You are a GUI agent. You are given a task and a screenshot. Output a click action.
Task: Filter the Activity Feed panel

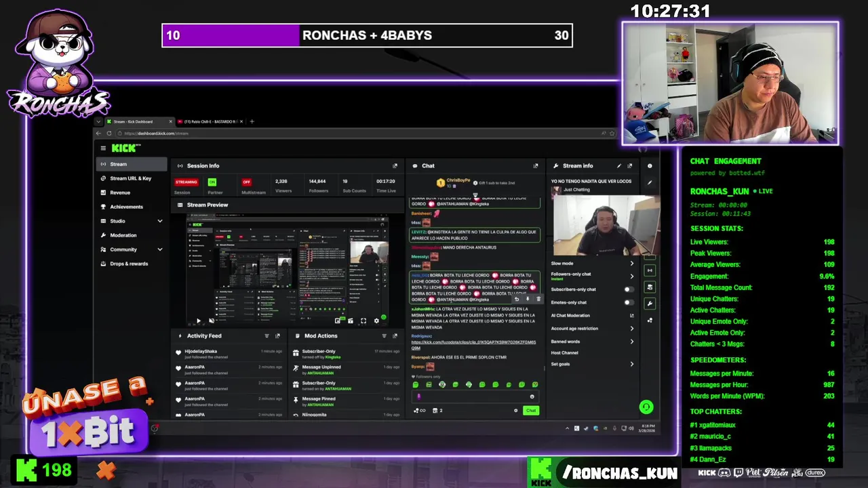point(267,335)
